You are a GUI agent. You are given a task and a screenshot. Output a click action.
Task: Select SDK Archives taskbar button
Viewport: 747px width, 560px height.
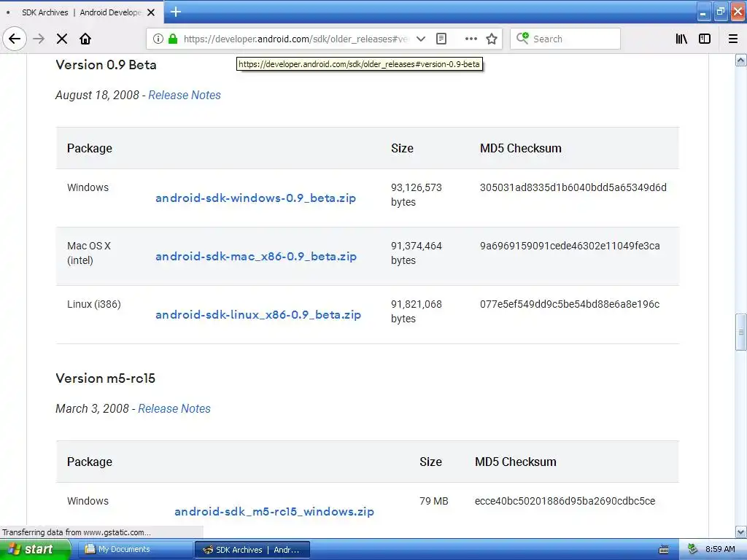252,550
